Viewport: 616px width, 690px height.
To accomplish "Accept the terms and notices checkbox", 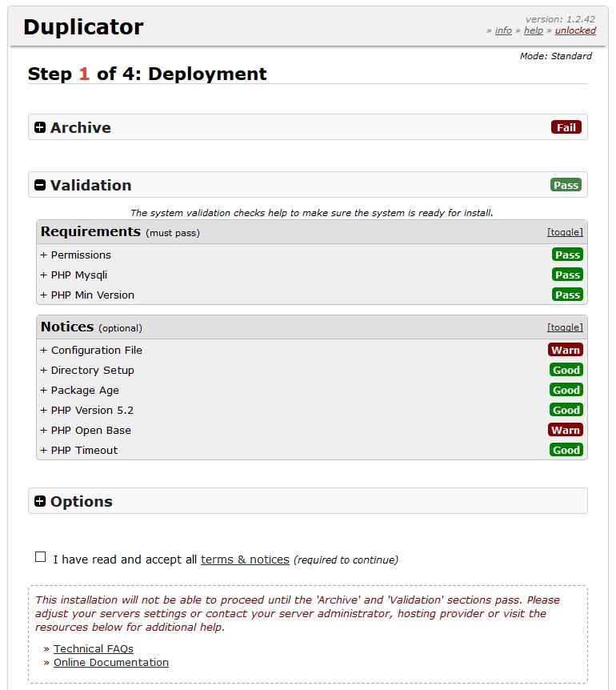I will pos(41,557).
